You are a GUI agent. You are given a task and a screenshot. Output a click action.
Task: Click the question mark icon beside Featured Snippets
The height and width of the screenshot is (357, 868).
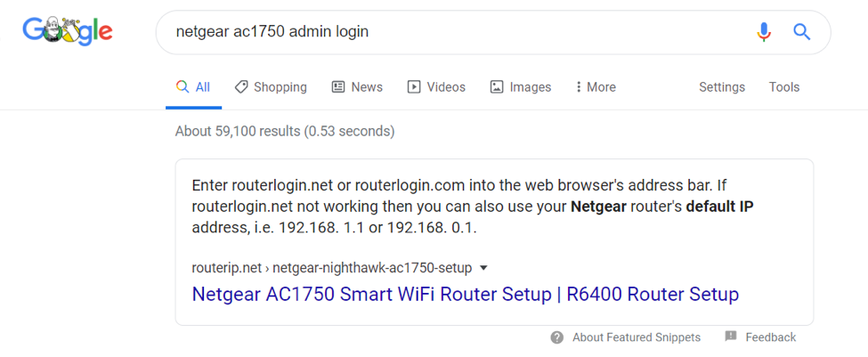(557, 337)
